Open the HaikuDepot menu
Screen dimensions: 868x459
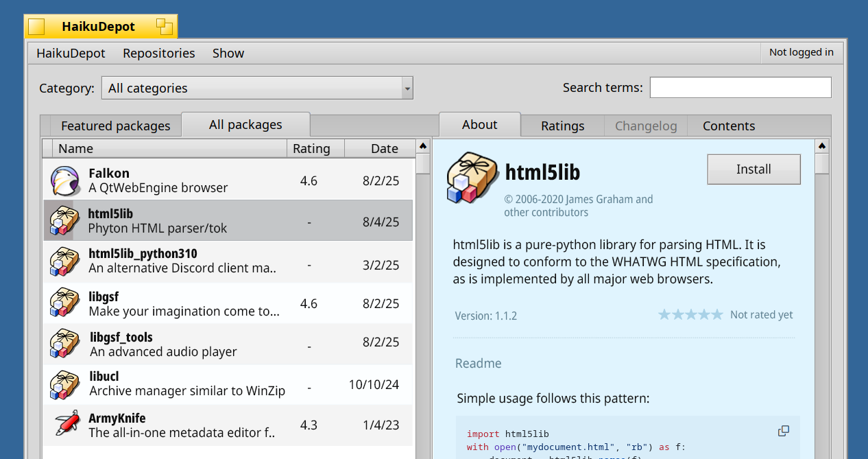pos(71,53)
